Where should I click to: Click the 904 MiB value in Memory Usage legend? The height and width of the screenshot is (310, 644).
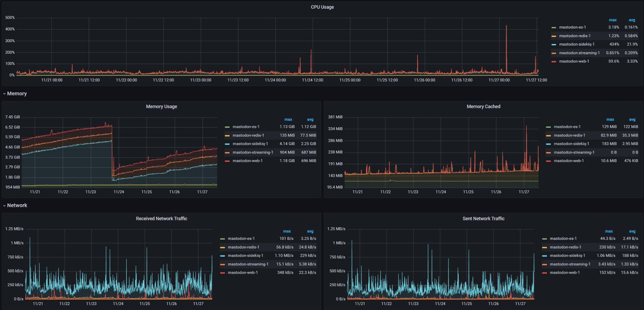point(287,152)
